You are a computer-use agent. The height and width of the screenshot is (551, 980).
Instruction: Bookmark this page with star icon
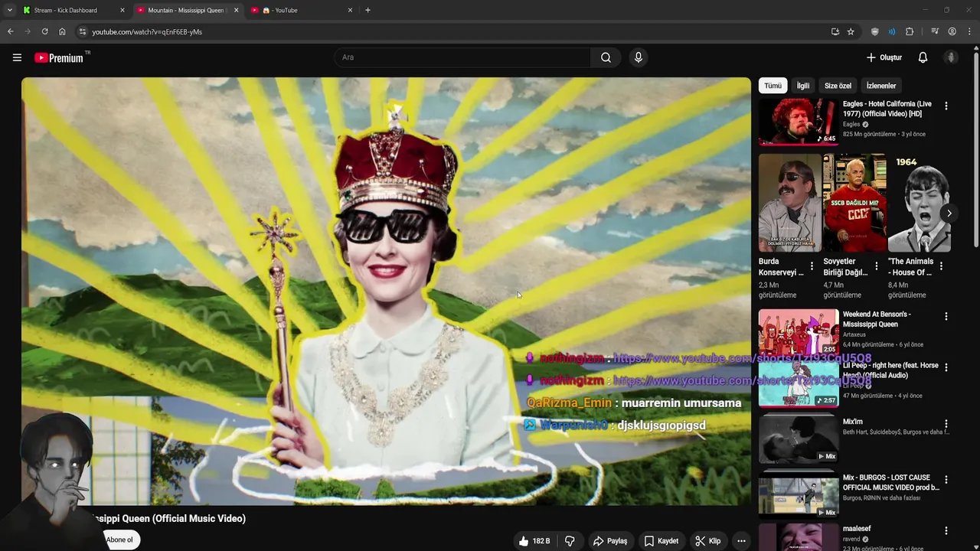click(x=851, y=31)
